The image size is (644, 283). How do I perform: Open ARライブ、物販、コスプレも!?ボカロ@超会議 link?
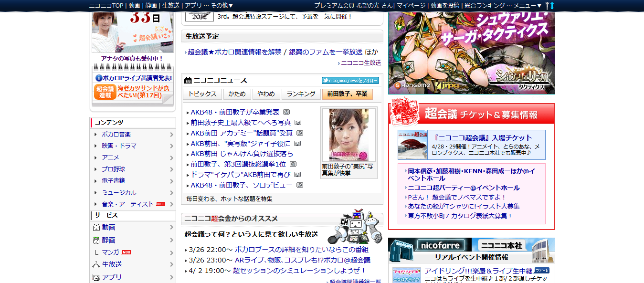(x=303, y=260)
